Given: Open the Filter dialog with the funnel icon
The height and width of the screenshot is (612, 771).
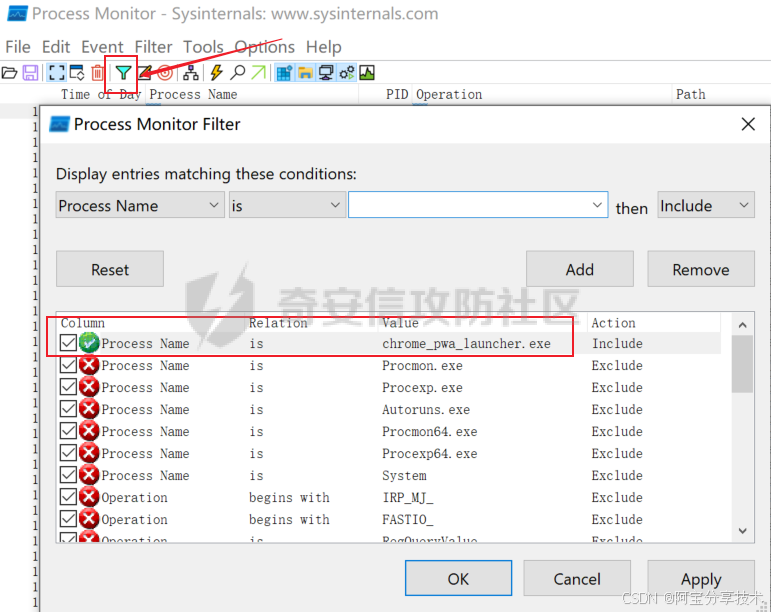Looking at the screenshot, I should 123,73.
